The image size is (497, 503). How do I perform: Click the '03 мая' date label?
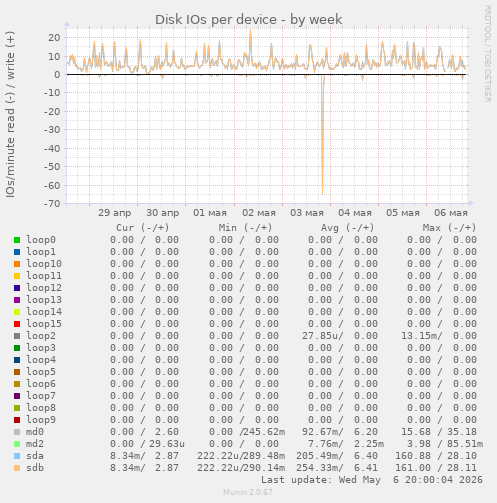307,213
